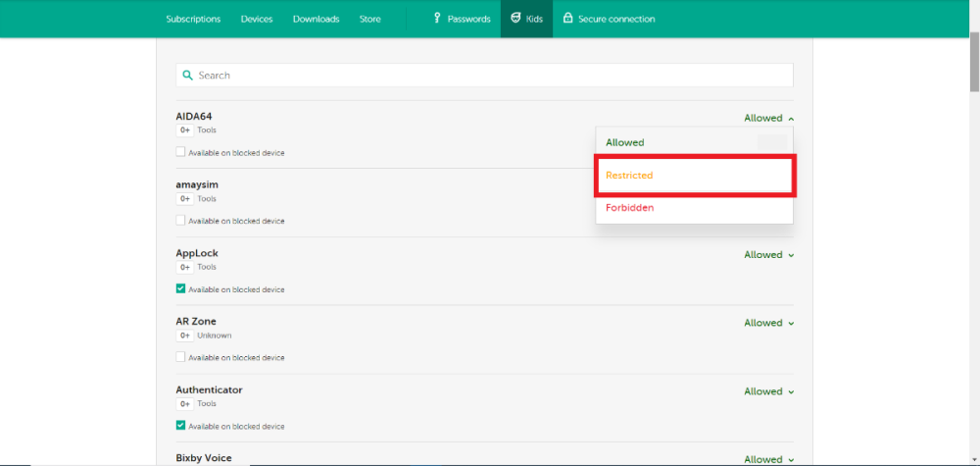The image size is (980, 466).
Task: Choose Allowed in the open dropdown list
Action: click(694, 142)
